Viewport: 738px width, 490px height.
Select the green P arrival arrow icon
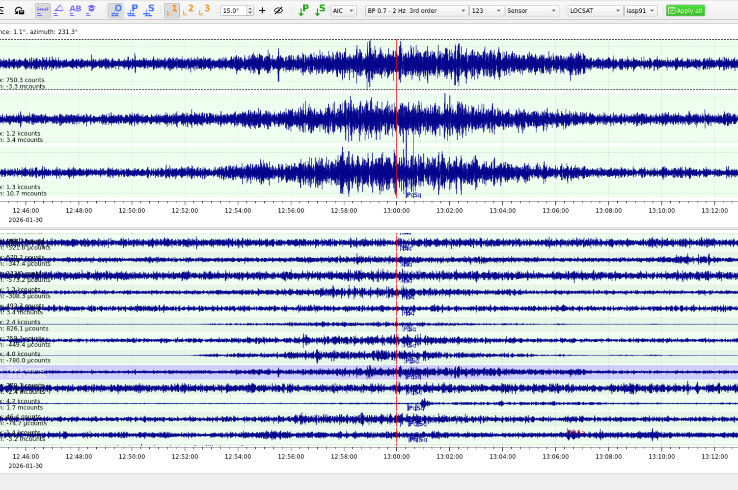(x=303, y=10)
